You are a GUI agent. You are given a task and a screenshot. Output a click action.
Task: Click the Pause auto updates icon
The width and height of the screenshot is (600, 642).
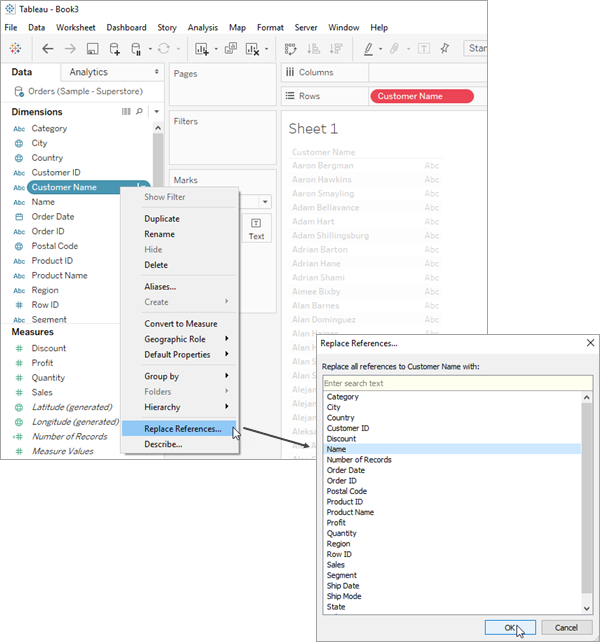point(136,49)
